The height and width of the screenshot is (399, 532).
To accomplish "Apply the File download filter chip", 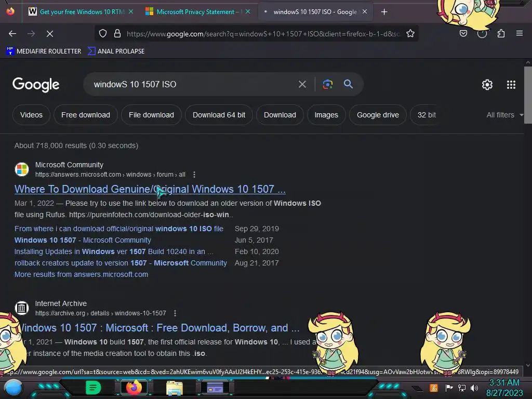I will coord(151,115).
